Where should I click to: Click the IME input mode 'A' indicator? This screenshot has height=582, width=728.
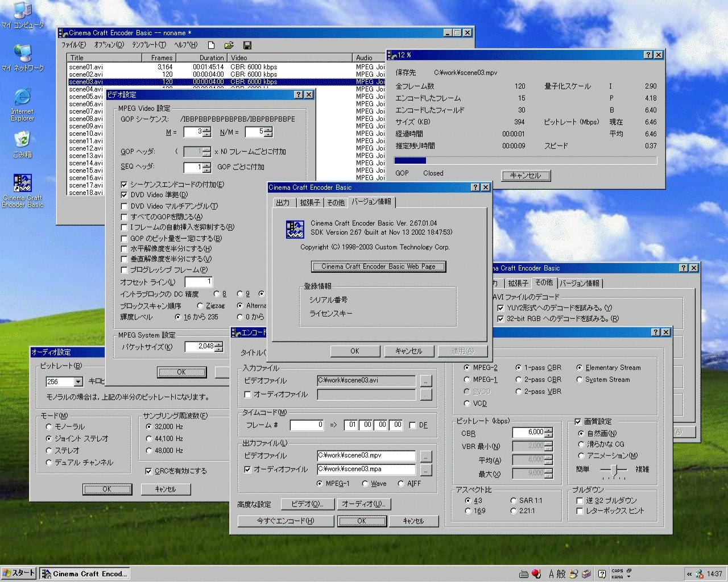pos(551,573)
